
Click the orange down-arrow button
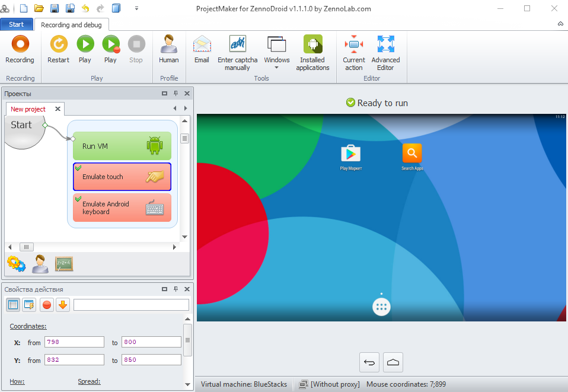tap(63, 305)
